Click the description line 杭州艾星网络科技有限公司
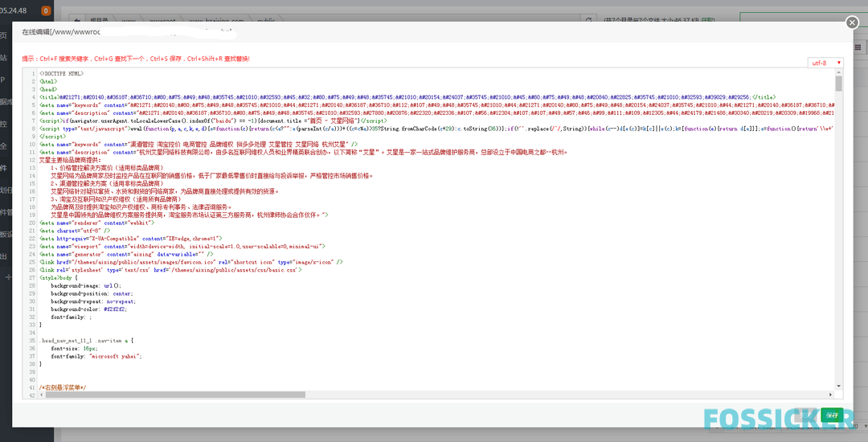The width and height of the screenshot is (868, 442). tap(303, 152)
